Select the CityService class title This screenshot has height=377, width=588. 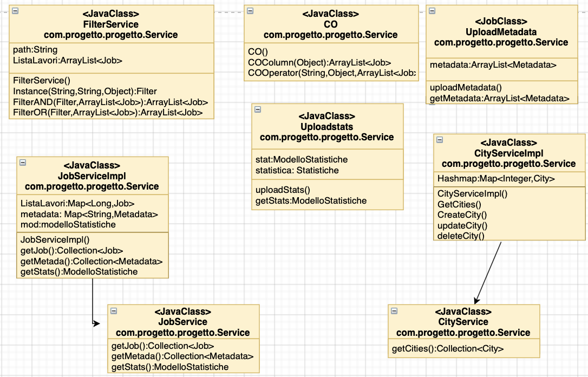coord(463,322)
